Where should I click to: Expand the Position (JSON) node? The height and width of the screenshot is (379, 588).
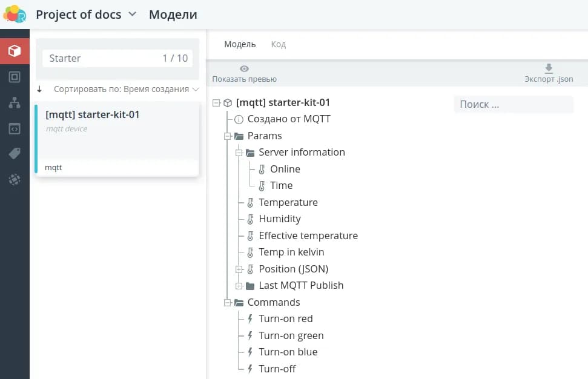click(239, 269)
